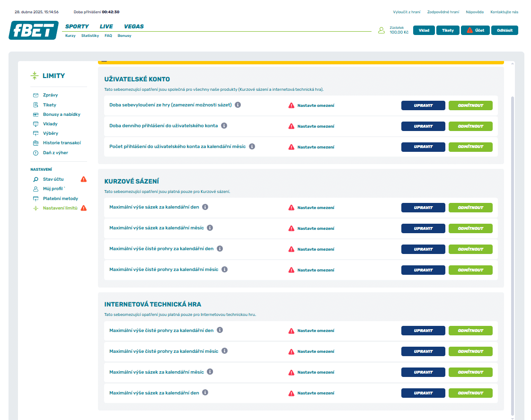Go to Kurzy submenu
Image resolution: width=531 pixels, height=420 pixels.
click(x=71, y=35)
